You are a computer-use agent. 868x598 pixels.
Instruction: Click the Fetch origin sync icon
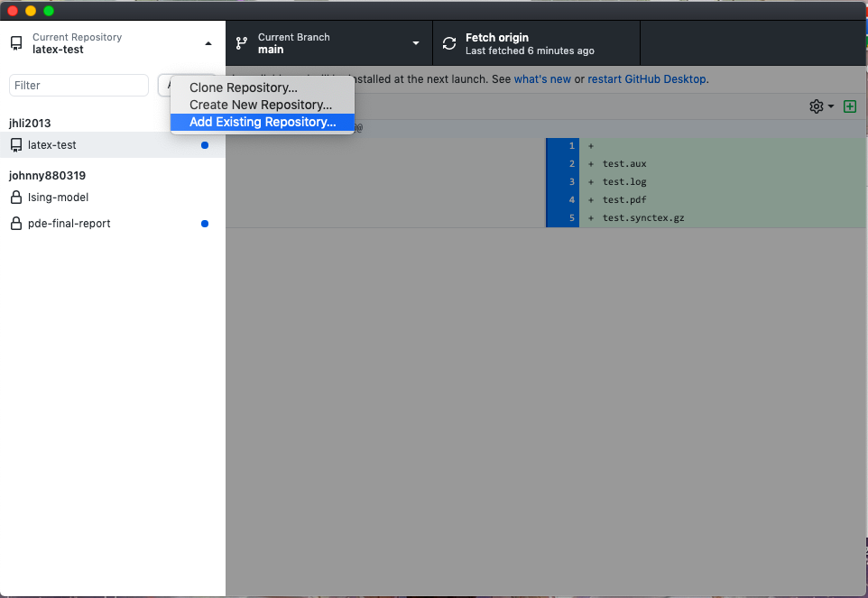449,43
